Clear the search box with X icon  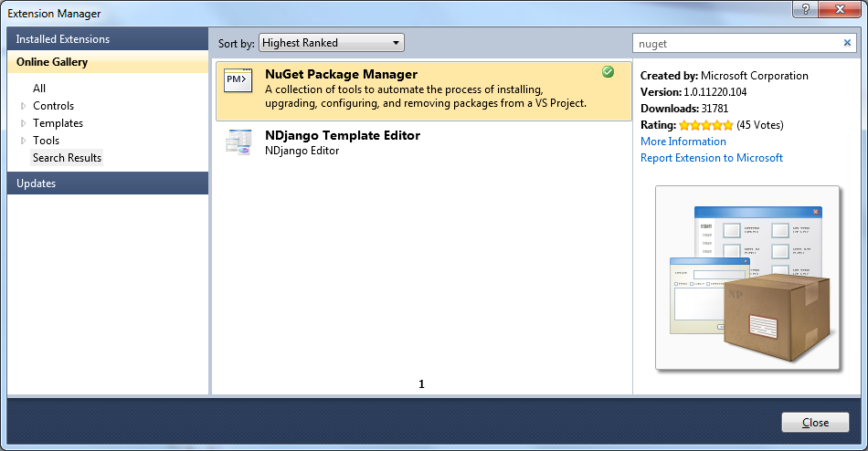pyautogui.click(x=847, y=43)
